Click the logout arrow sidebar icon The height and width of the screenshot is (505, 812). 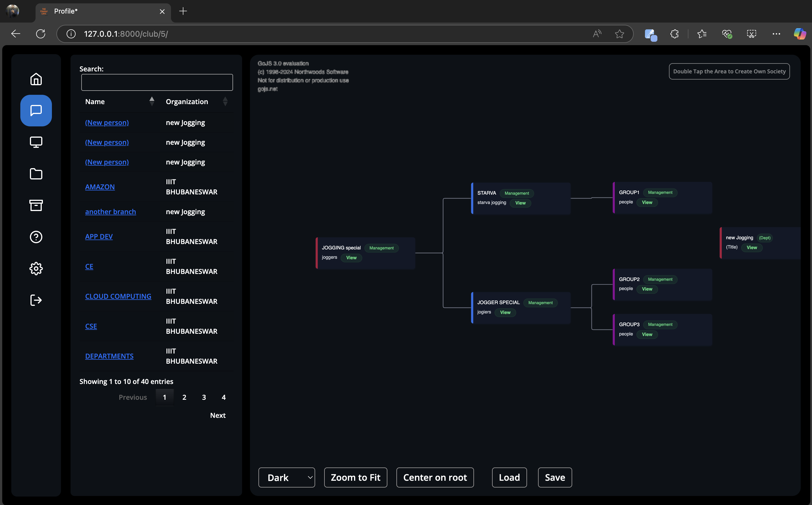click(x=36, y=300)
